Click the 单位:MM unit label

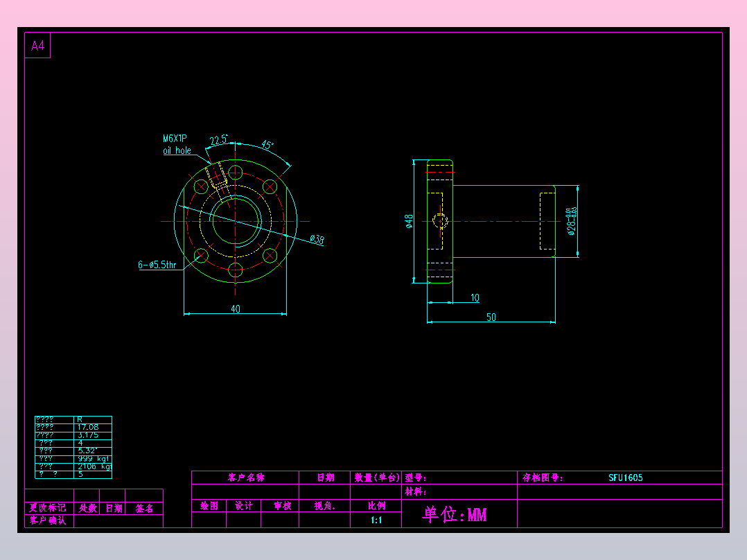coord(455,514)
